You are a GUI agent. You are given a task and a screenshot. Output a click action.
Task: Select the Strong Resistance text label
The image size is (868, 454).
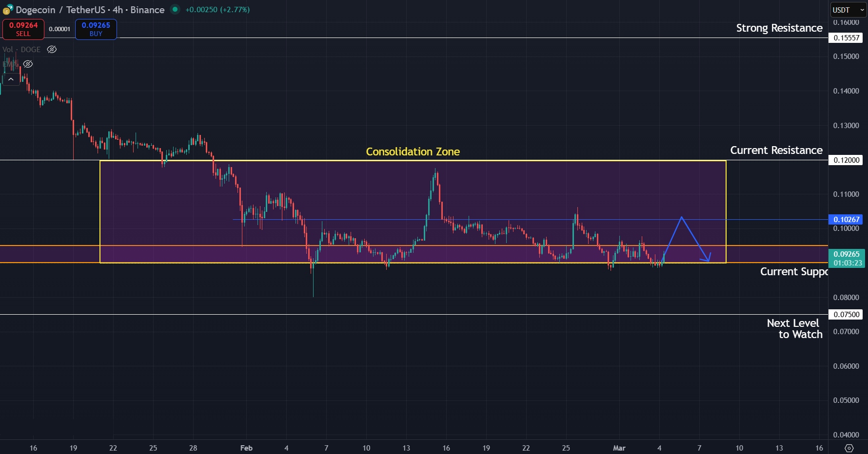tap(779, 28)
